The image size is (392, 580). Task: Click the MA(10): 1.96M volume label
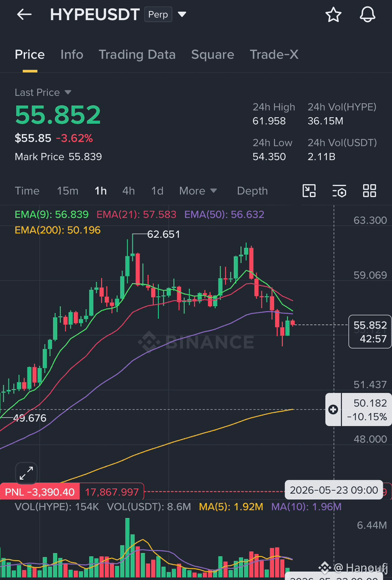click(x=306, y=507)
